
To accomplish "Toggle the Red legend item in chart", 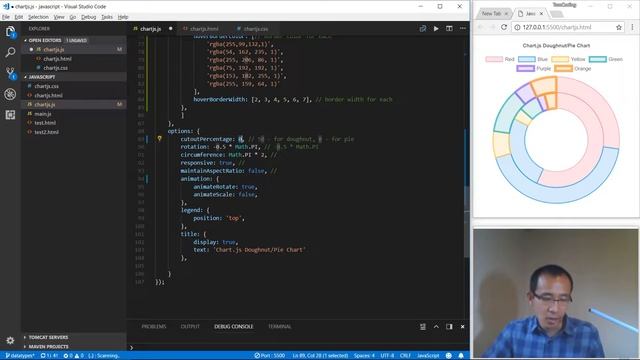I will (x=500, y=59).
